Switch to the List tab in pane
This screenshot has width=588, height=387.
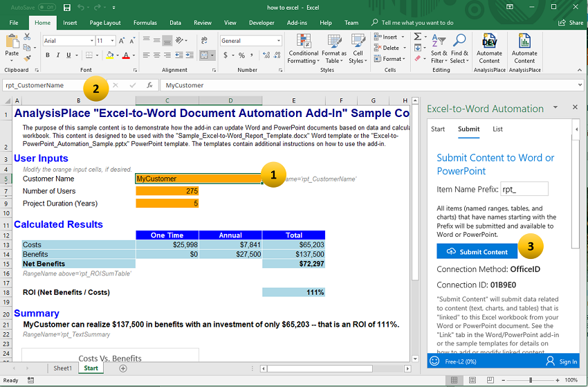(497, 129)
